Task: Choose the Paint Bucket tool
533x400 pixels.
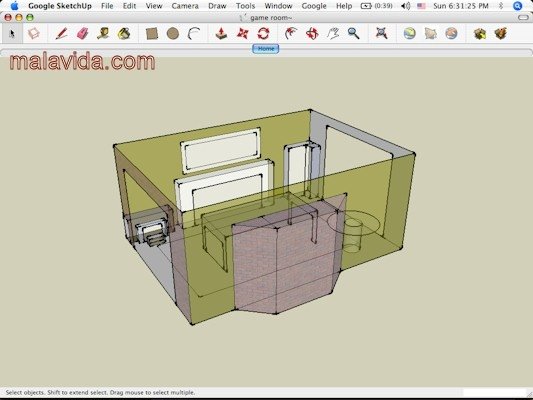Action: click(x=124, y=34)
